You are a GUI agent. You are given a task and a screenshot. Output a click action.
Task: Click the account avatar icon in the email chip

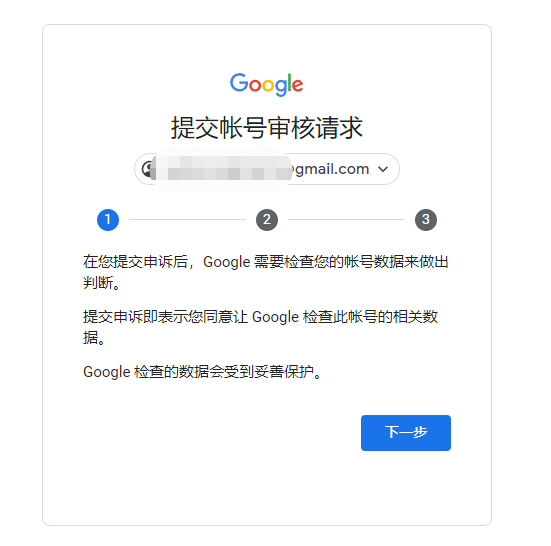coord(148,169)
